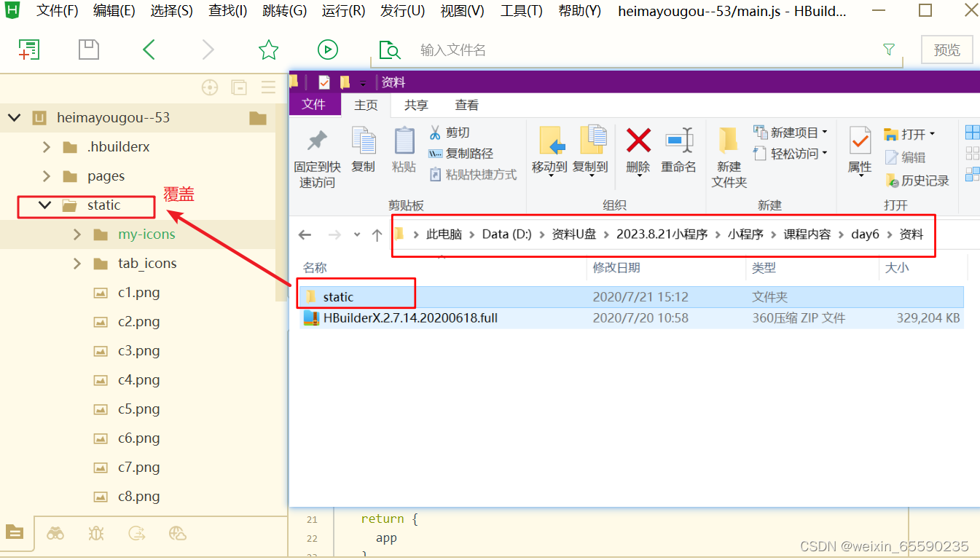
Task: Click the save file toolbar icon
Action: click(88, 50)
